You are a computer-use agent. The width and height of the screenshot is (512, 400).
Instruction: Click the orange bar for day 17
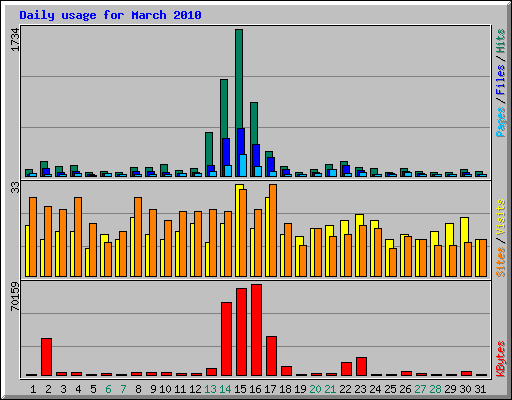coord(273,230)
